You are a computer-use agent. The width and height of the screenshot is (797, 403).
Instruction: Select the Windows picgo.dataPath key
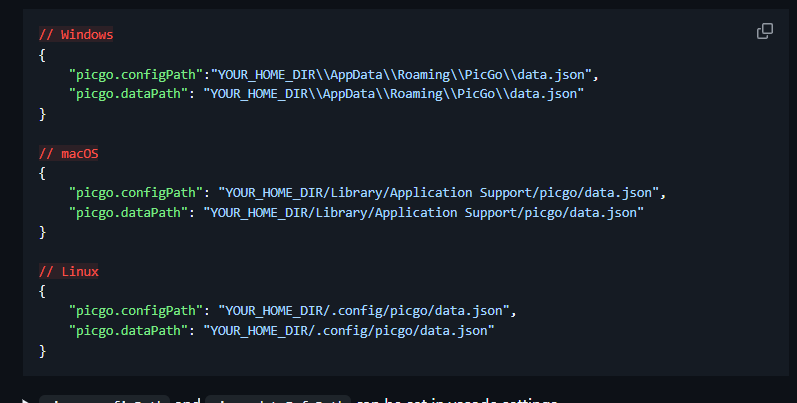point(128,94)
